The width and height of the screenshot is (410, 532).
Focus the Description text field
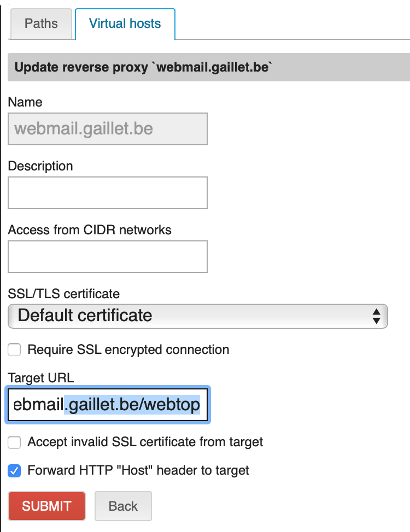click(108, 192)
